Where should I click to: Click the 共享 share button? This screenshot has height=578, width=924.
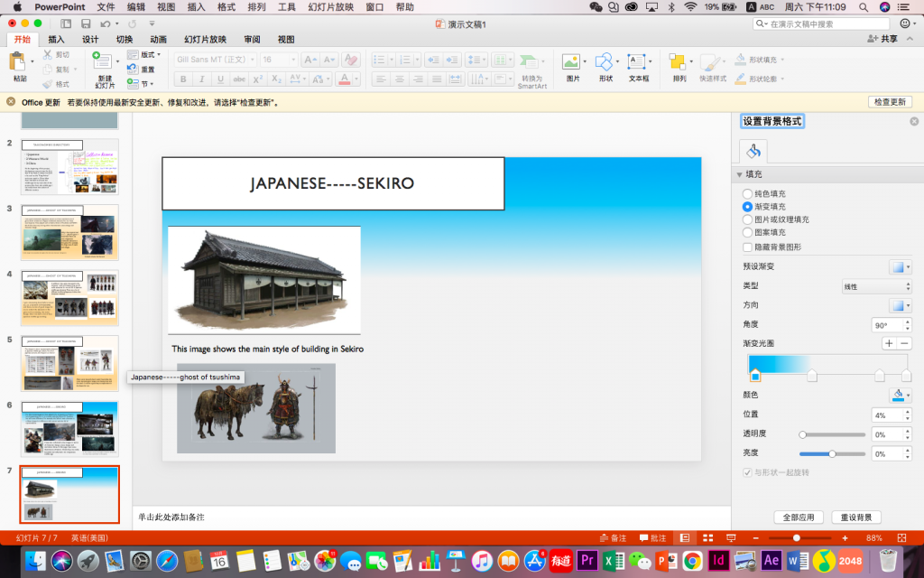coord(882,39)
